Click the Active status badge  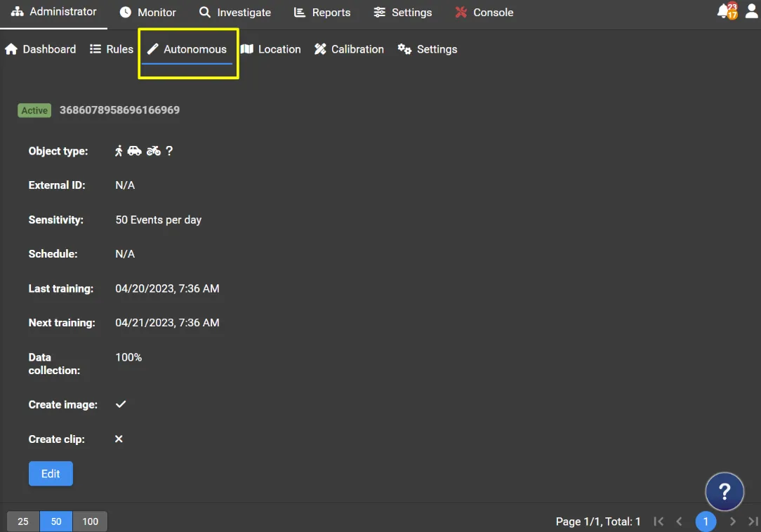[34, 110]
